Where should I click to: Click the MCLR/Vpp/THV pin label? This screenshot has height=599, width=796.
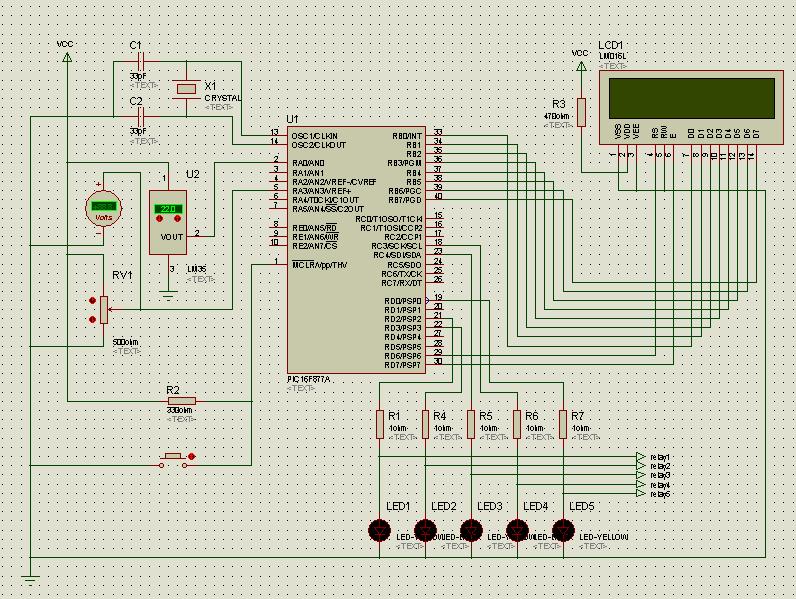320,265
